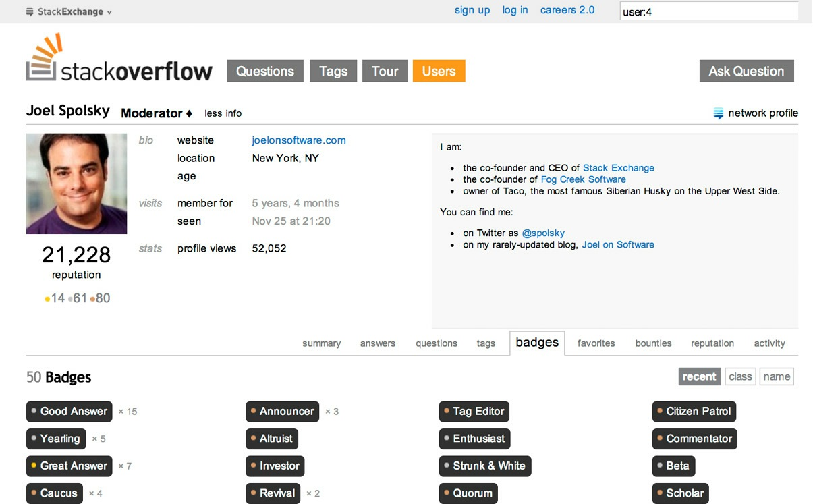Click the bronze badge count 80
This screenshot has width=813, height=504.
click(100, 298)
